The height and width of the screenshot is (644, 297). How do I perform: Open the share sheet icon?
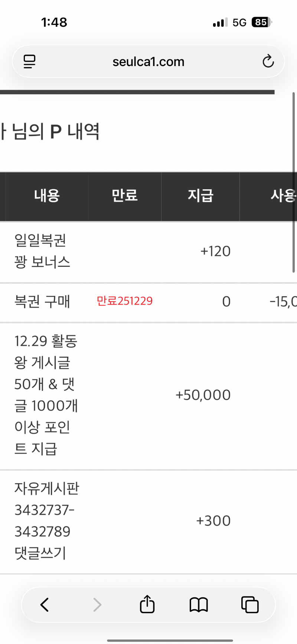pyautogui.click(x=147, y=604)
